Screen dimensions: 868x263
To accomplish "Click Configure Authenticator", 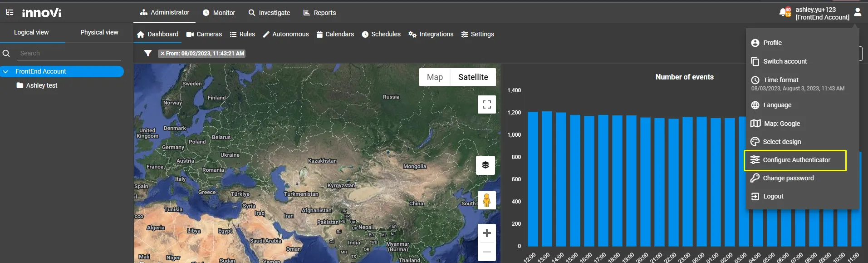I will tap(795, 160).
